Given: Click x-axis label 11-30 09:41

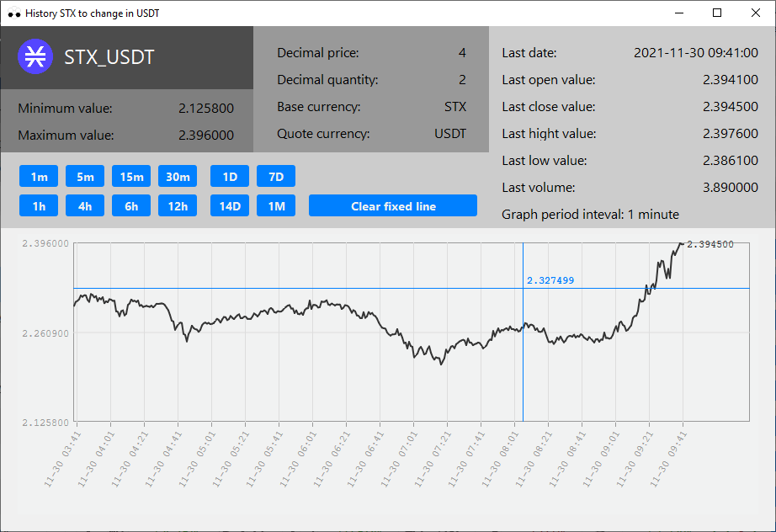Looking at the screenshot, I should pos(668,459).
